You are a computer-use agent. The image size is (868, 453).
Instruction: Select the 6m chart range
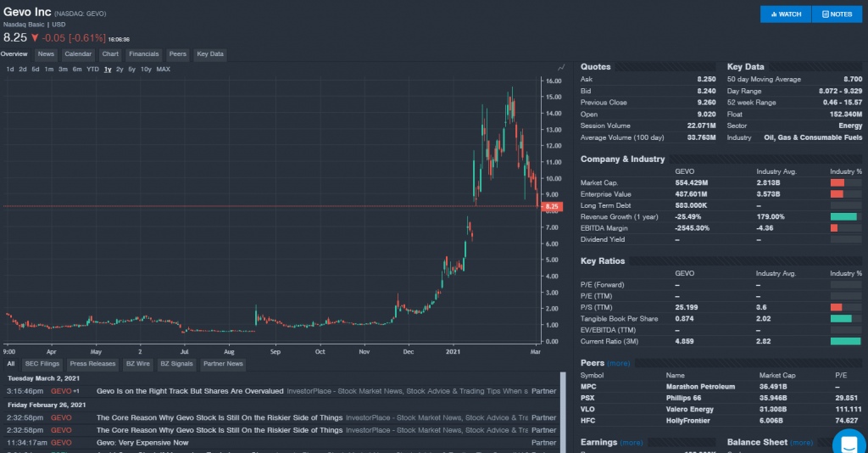77,70
